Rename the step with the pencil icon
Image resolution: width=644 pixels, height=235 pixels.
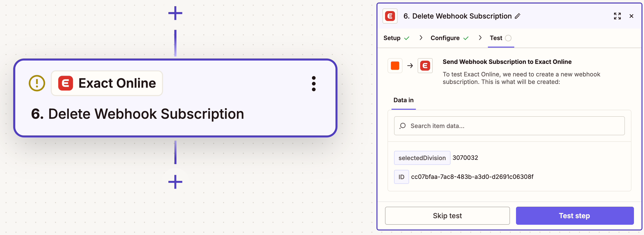tap(518, 16)
